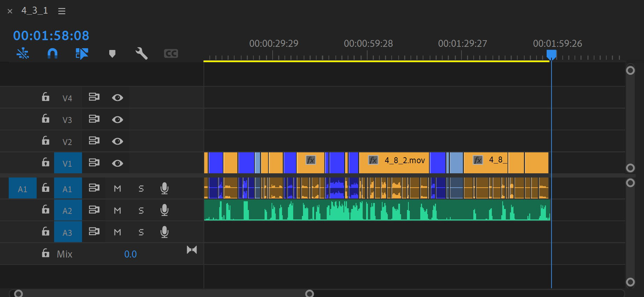This screenshot has height=297, width=644.
Task: Open the 4_3_1 sequence panel menu
Action: point(62,11)
